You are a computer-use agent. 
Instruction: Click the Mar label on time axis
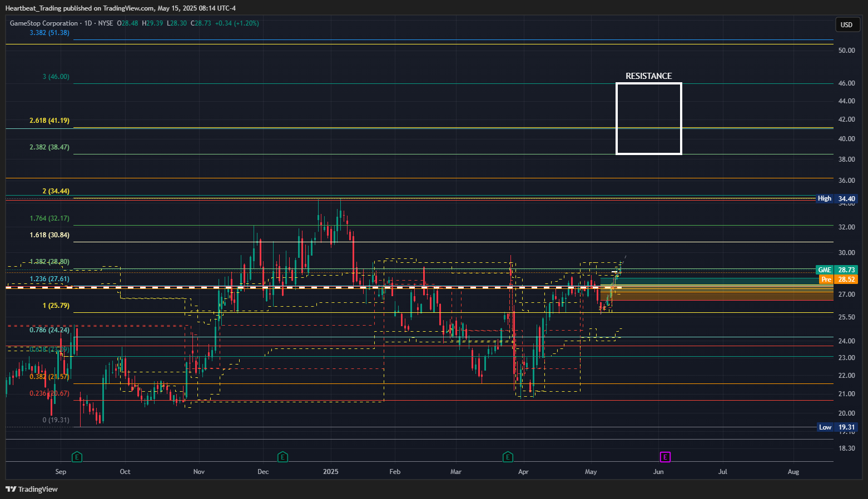coord(456,472)
